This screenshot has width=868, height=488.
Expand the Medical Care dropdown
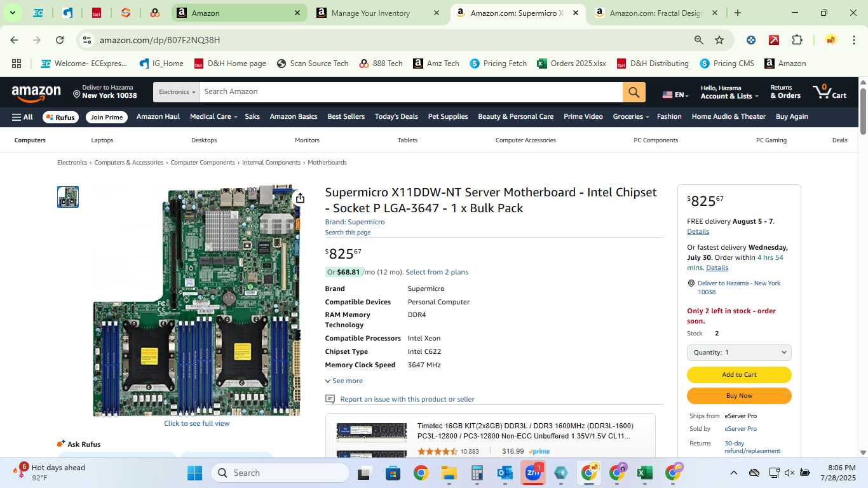tap(214, 117)
